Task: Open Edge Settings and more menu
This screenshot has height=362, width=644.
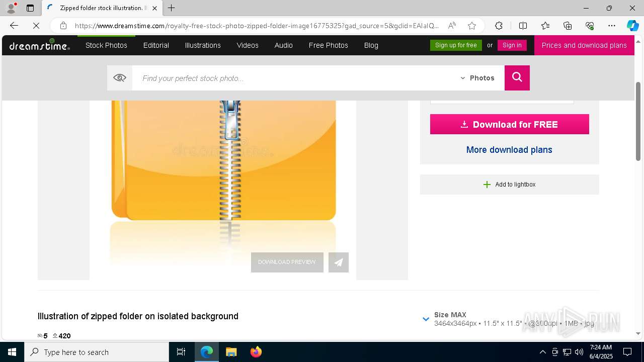Action: point(612,26)
